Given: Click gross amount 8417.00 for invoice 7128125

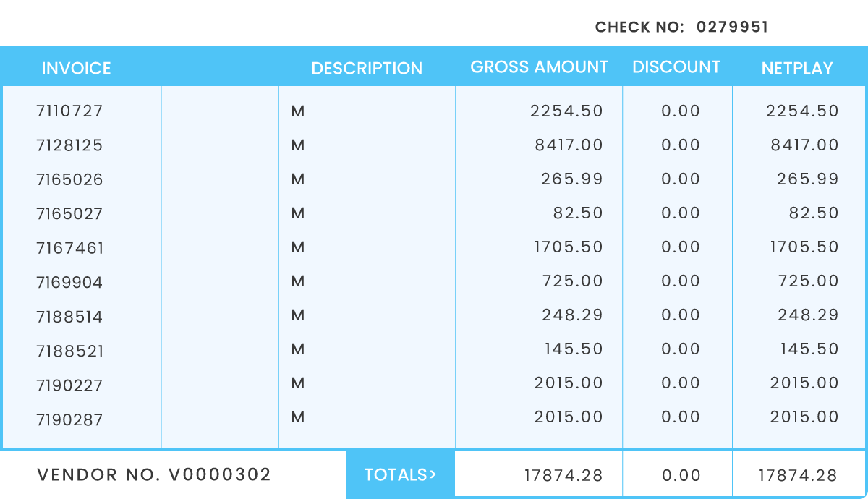Looking at the screenshot, I should pos(569,145).
